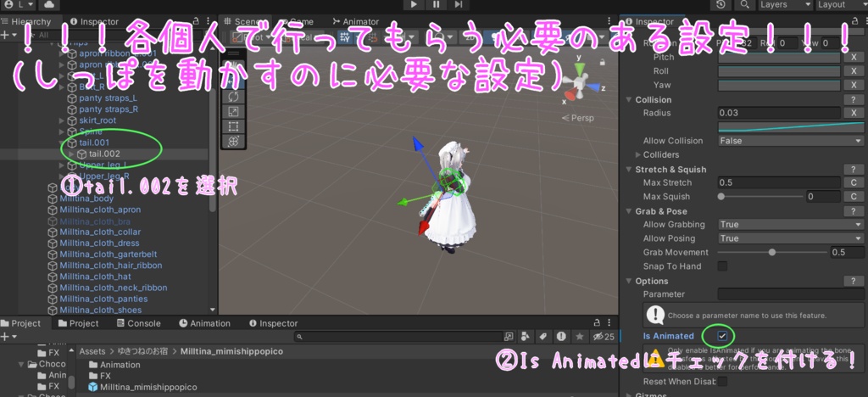Open the Stretch & Squish help button
The image size is (868, 397).
pos(853,170)
